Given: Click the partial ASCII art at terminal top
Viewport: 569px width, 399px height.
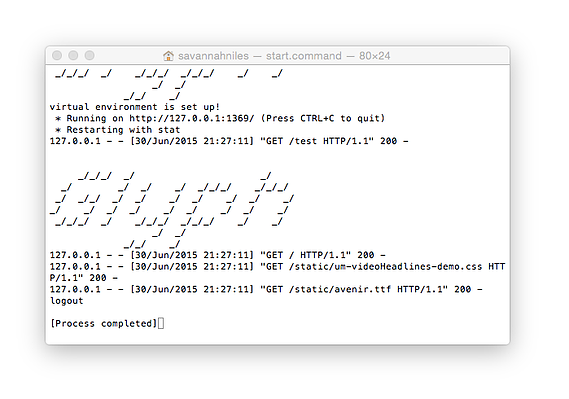Looking at the screenshot, I should pos(169,85).
